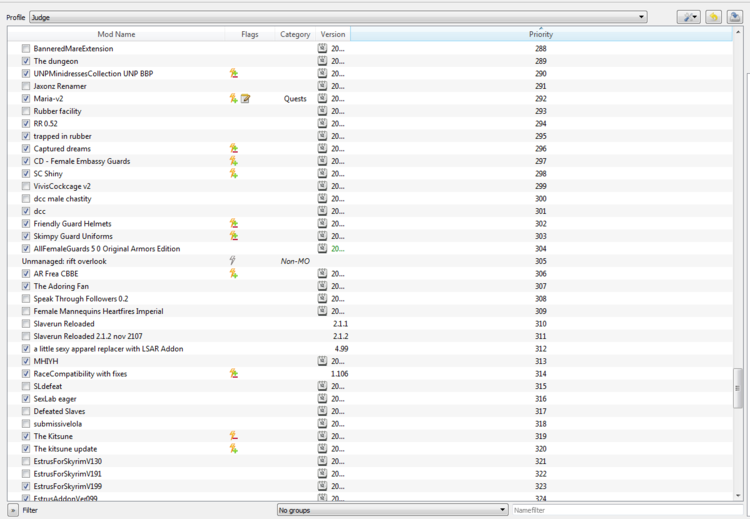Viewport: 750px width, 519px height.
Task: Click version icon for AllFemaleGuards 5 0
Action: [322, 248]
